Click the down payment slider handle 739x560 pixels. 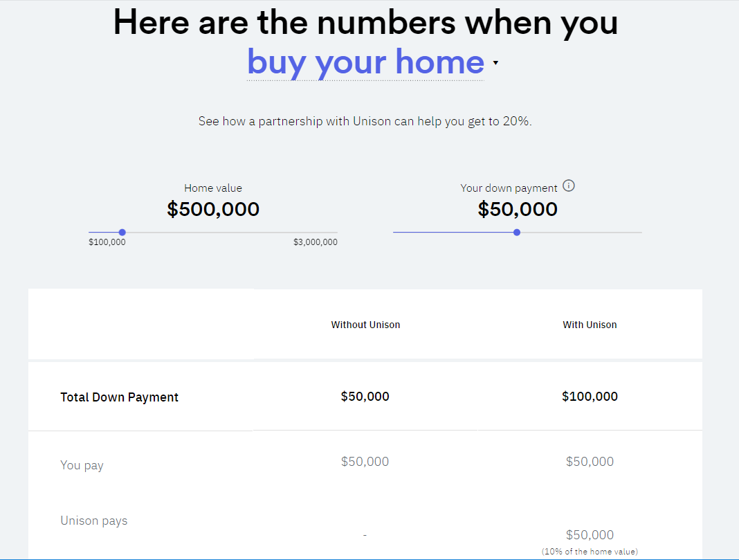pos(517,233)
